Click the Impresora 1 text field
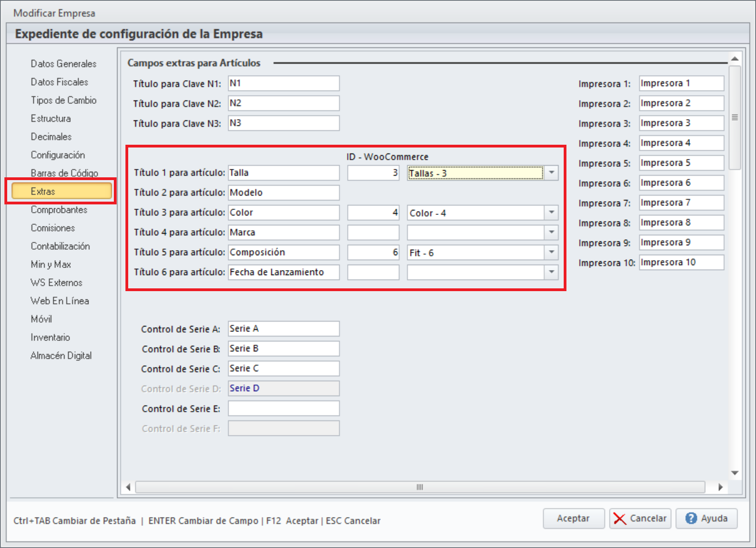756x548 pixels. coord(681,83)
